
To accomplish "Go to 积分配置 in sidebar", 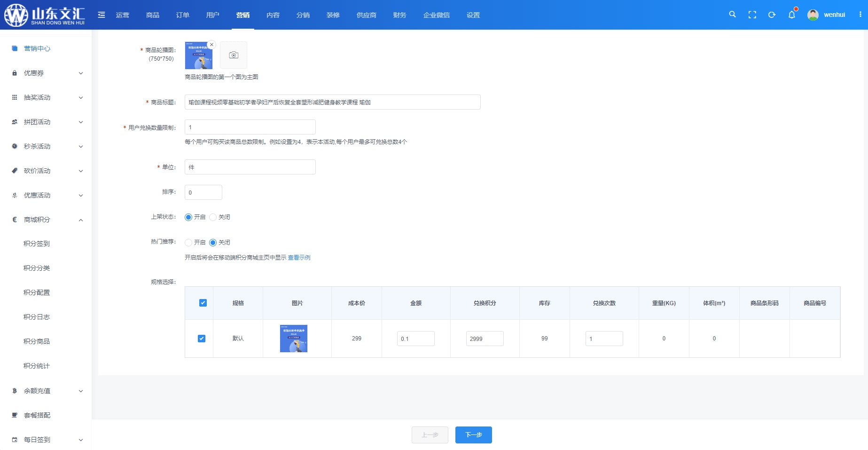I will coord(37,292).
